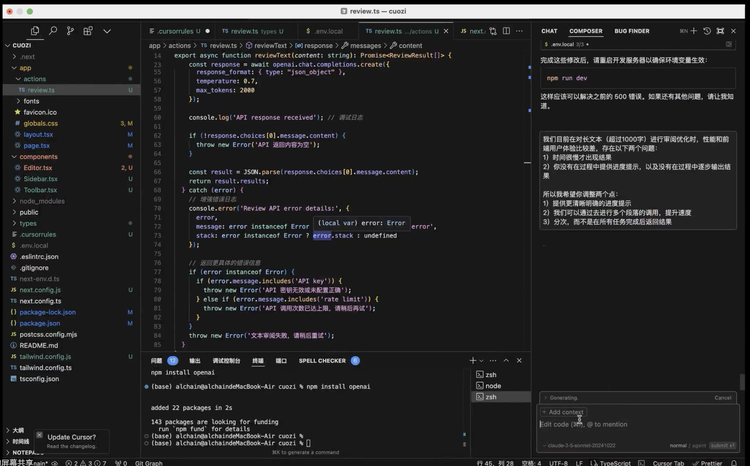The height and width of the screenshot is (466, 750).
Task: Expand the node_modules folder
Action: [x=42, y=201]
